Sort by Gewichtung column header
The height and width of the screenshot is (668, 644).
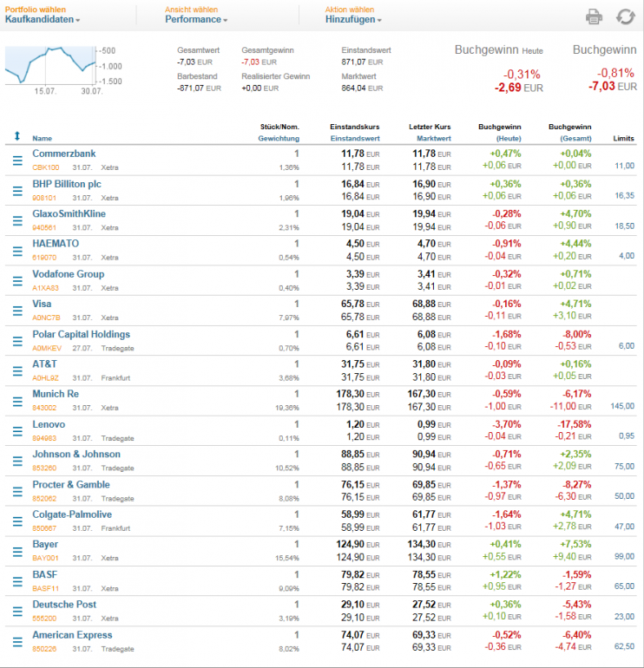pyautogui.click(x=279, y=138)
